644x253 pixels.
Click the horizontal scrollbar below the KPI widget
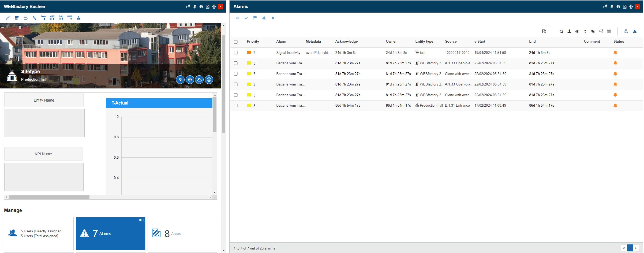49,197
